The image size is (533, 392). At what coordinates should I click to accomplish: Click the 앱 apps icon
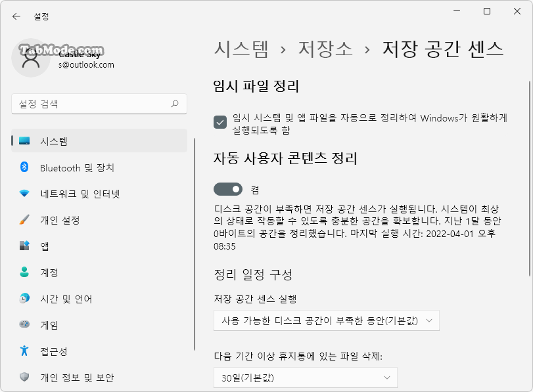pos(24,246)
